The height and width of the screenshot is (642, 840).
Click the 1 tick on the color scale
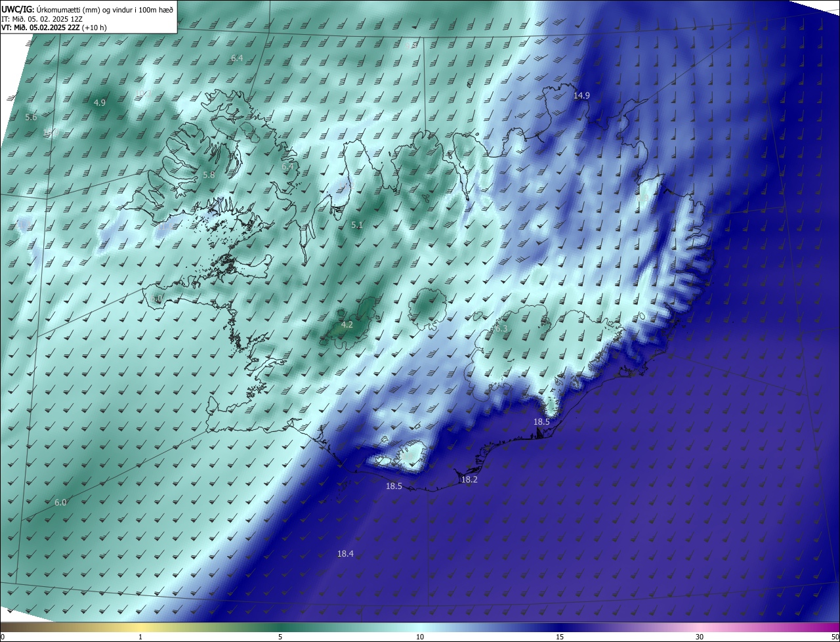140,637
